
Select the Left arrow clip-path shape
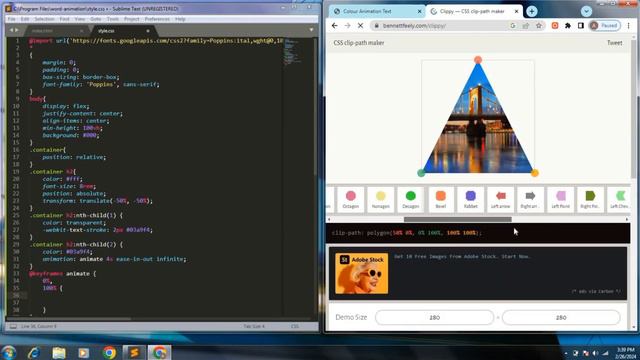[x=500, y=199]
